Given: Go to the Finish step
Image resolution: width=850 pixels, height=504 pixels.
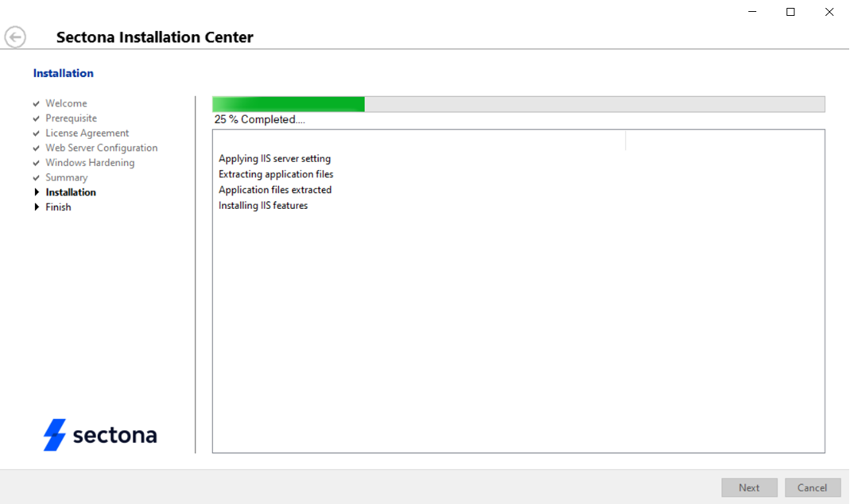Looking at the screenshot, I should click(x=58, y=207).
